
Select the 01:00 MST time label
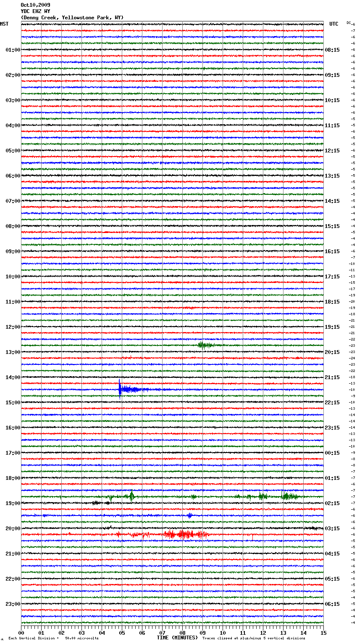click(13, 50)
